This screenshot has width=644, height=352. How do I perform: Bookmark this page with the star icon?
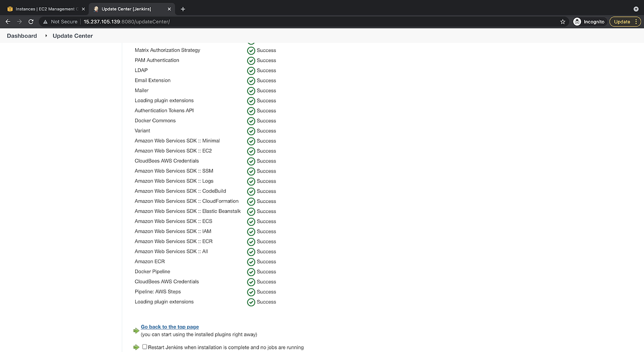(x=563, y=22)
